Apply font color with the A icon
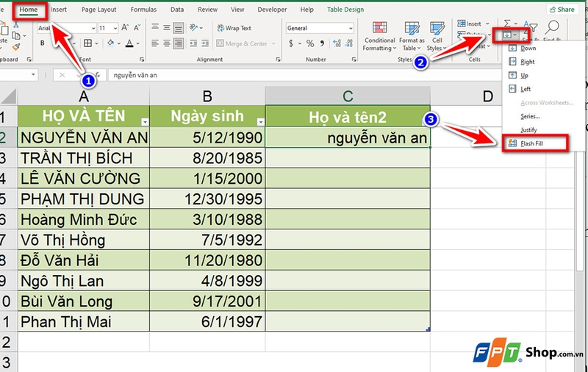Image resolution: width=588 pixels, height=372 pixels. click(129, 43)
